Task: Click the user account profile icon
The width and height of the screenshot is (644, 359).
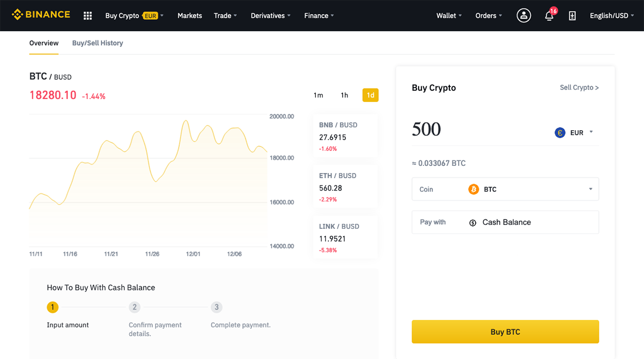Action: click(524, 15)
